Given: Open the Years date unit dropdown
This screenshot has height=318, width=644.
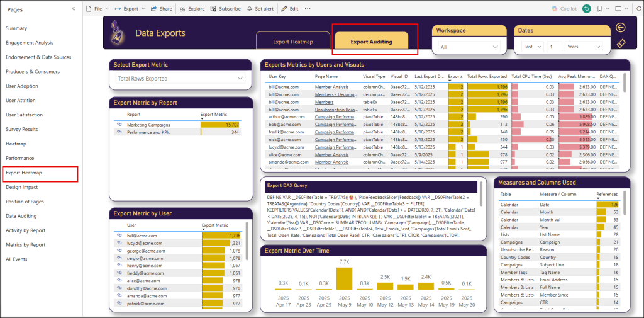Looking at the screenshot, I should (x=583, y=47).
